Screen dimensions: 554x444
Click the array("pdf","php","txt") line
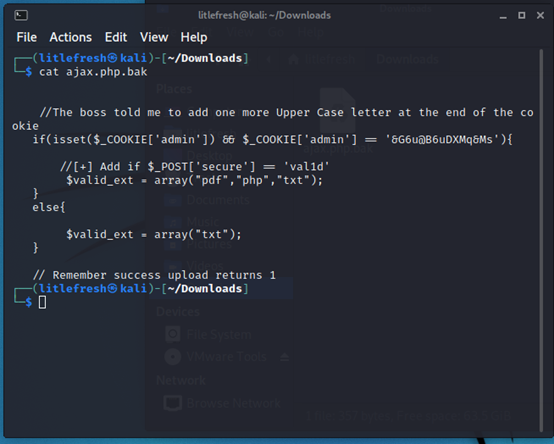pyautogui.click(x=194, y=180)
